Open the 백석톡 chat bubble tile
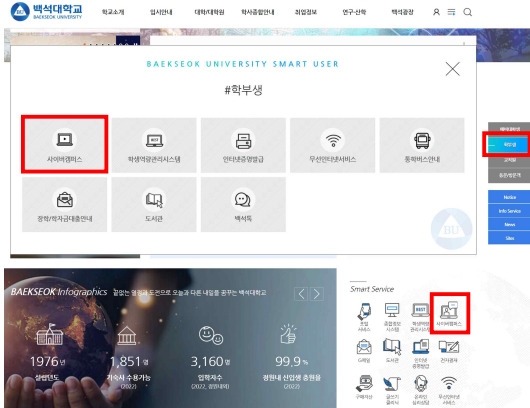Image resolution: width=530 pixels, height=408 pixels. coord(243,205)
